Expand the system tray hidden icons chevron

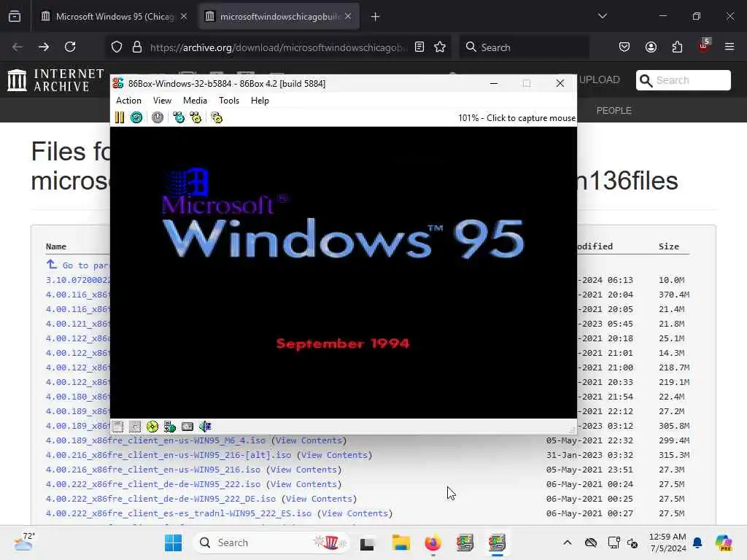(x=567, y=542)
